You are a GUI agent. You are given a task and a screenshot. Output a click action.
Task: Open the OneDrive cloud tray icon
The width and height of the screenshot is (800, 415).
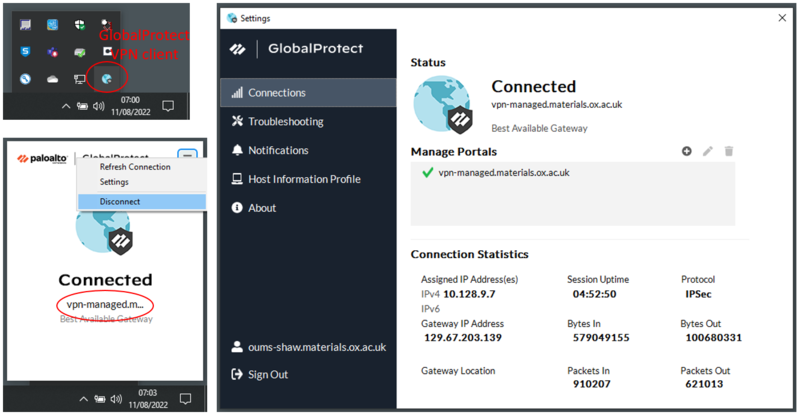[53, 79]
